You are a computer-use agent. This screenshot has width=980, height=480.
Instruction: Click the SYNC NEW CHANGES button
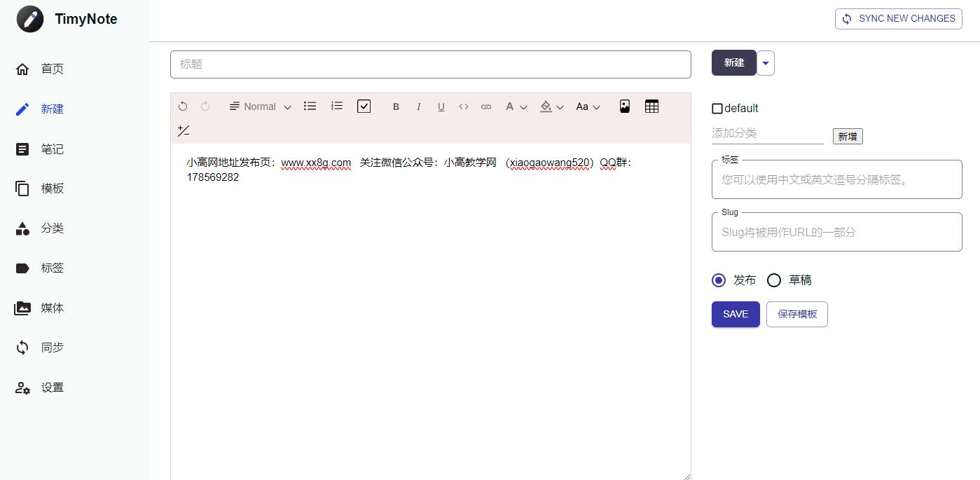(x=898, y=19)
